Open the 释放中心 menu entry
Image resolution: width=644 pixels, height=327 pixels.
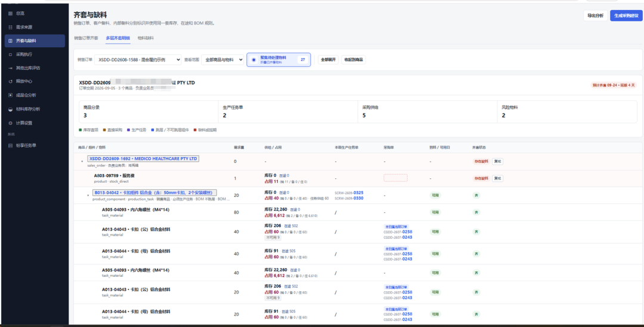pos(35,81)
